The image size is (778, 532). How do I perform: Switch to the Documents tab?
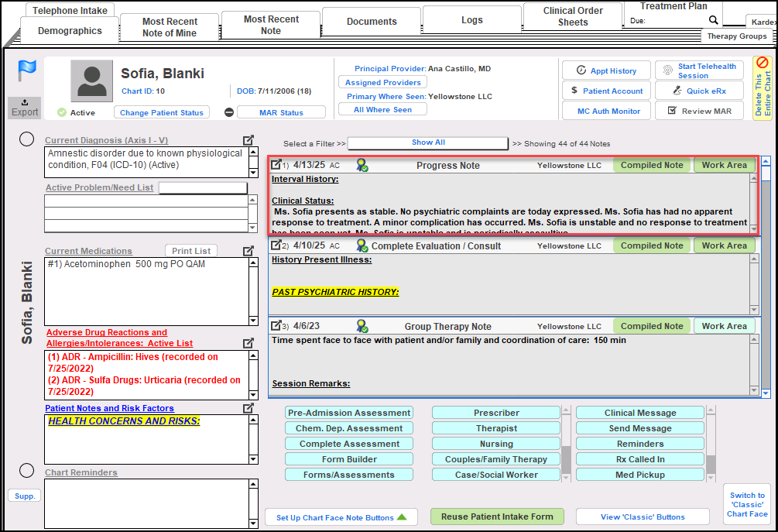[372, 22]
